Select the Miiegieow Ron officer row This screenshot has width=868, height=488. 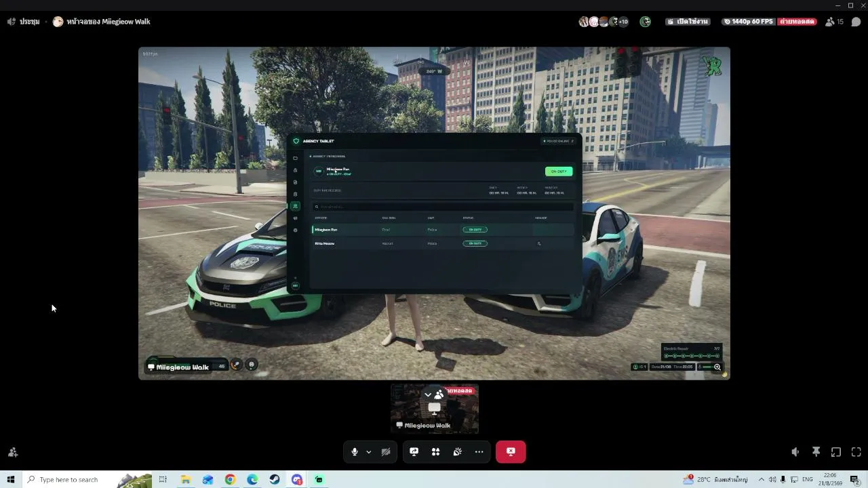(x=443, y=230)
